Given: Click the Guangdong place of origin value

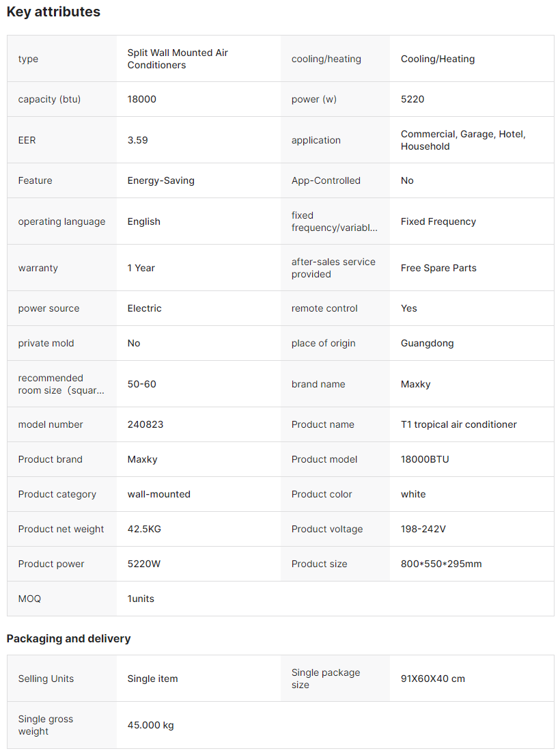Looking at the screenshot, I should 427,343.
